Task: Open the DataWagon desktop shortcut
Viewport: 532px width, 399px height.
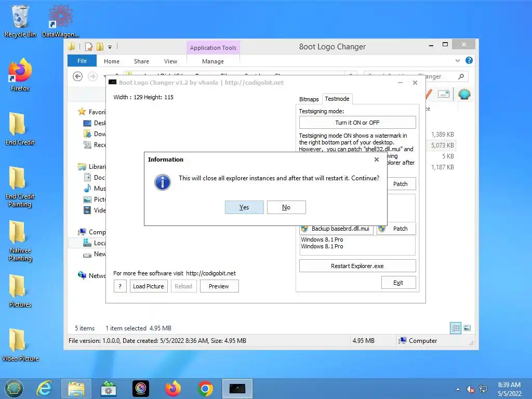Action: [x=60, y=21]
